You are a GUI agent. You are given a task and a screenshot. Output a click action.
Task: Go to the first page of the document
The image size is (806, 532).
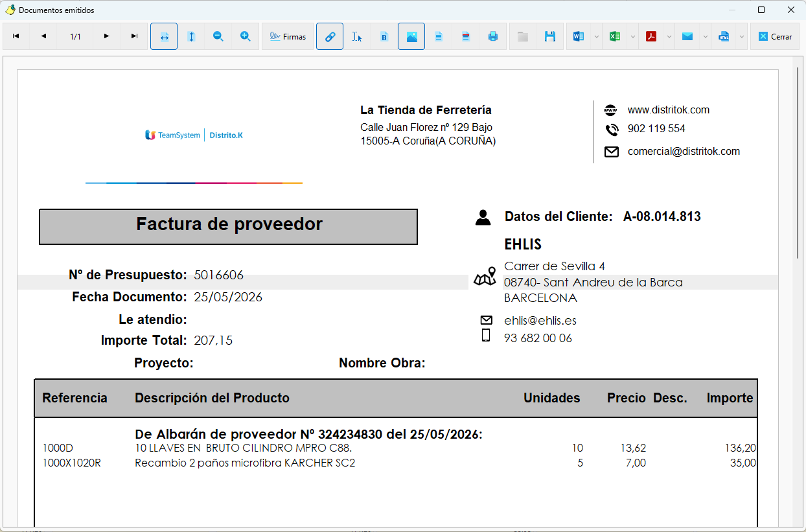(16, 37)
